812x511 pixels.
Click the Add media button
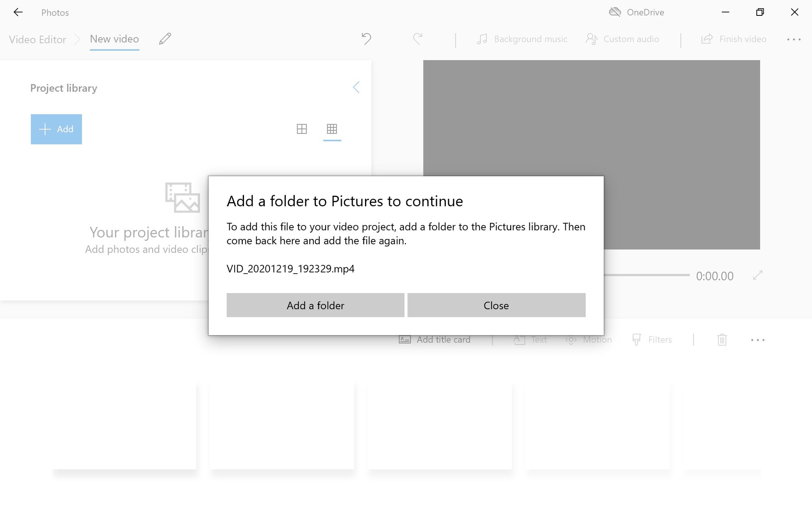(x=56, y=129)
